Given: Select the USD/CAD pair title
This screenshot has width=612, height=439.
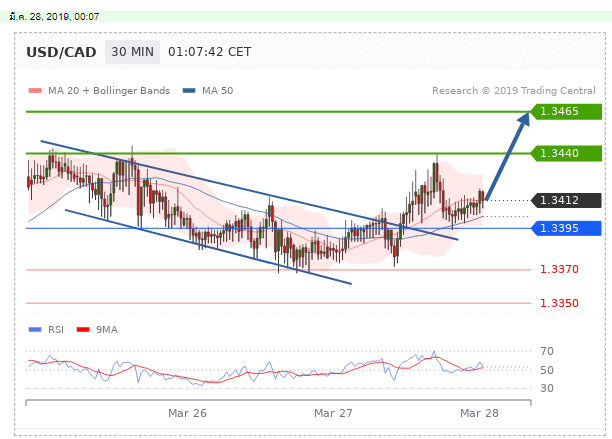Looking at the screenshot, I should (61, 52).
